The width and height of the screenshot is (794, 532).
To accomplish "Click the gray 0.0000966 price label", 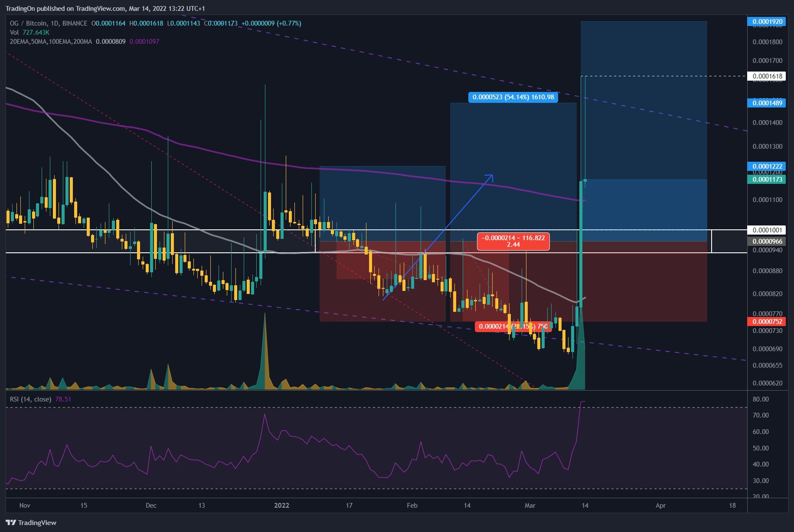I will 767,242.
